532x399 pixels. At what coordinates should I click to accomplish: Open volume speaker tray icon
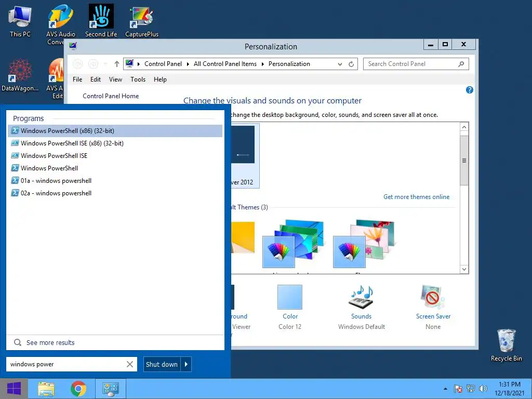483,389
